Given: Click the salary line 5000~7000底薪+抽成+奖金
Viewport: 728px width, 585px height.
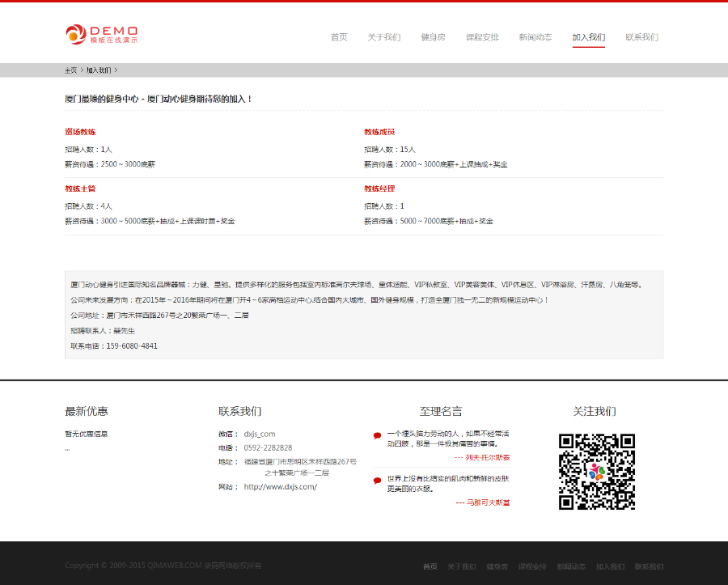Looking at the screenshot, I should (429, 221).
